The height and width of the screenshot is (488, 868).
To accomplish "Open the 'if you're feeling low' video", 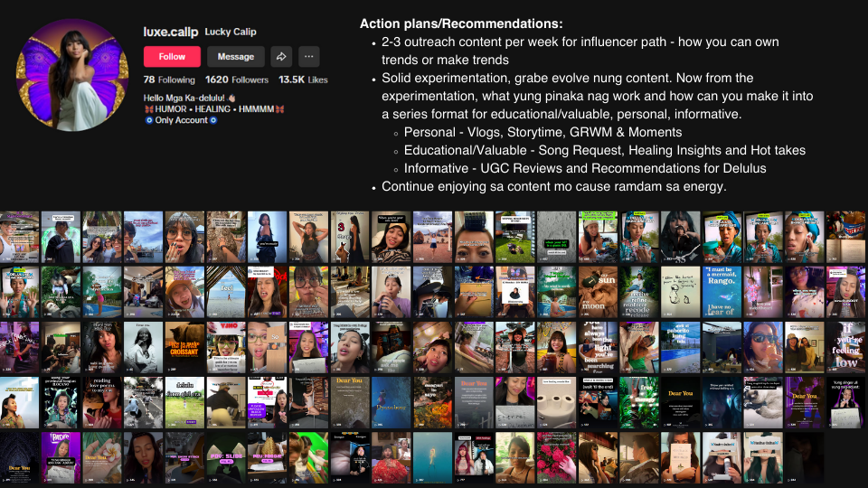I will coord(846,347).
